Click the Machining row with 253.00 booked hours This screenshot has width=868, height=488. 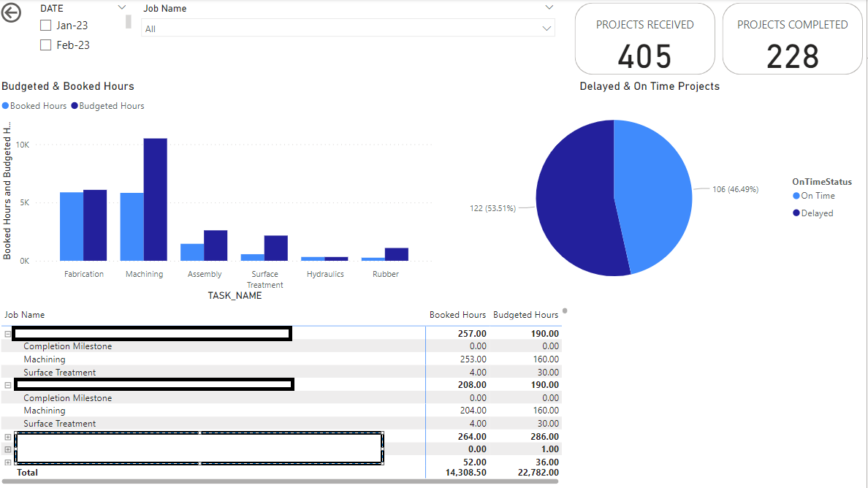281,359
